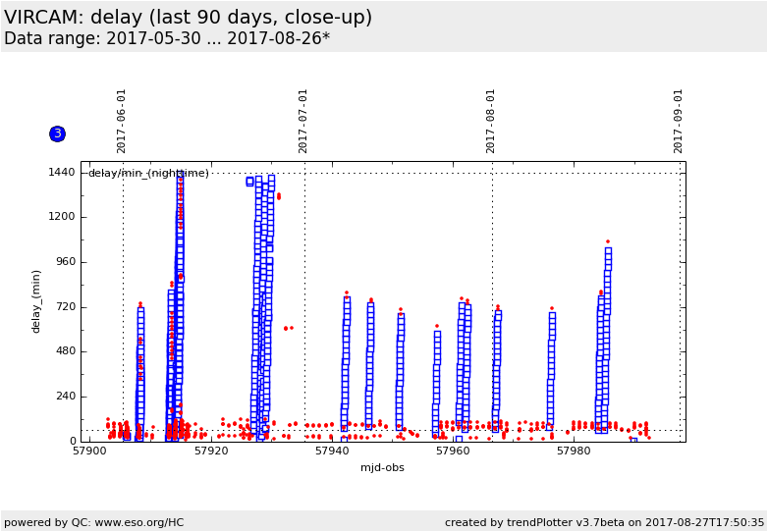Click the mjd-obs x-axis label
The image size is (768, 532).
point(382,467)
